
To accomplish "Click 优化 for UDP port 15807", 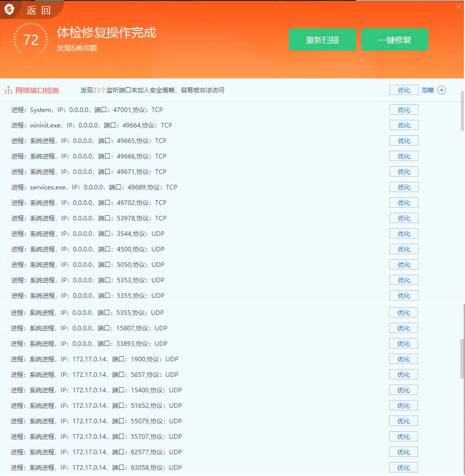I will [x=404, y=328].
